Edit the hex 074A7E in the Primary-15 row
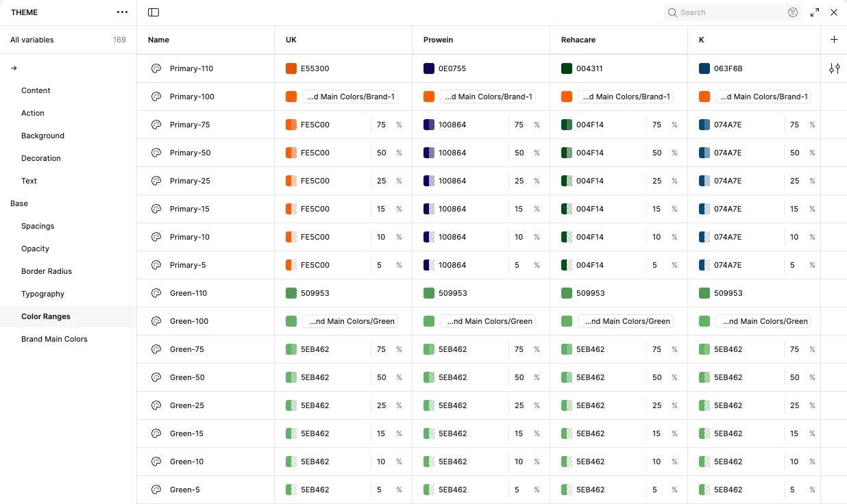Image resolution: width=847 pixels, height=504 pixels. (x=728, y=209)
